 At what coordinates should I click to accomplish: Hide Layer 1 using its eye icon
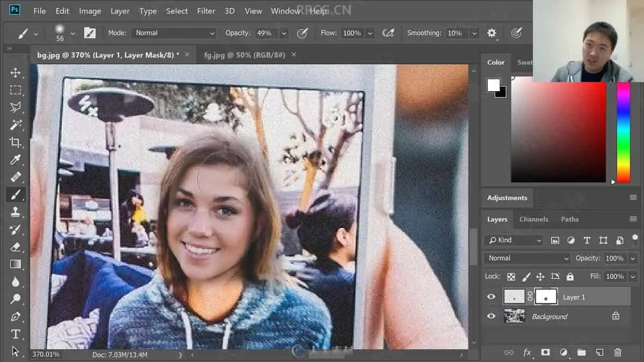[x=491, y=297]
